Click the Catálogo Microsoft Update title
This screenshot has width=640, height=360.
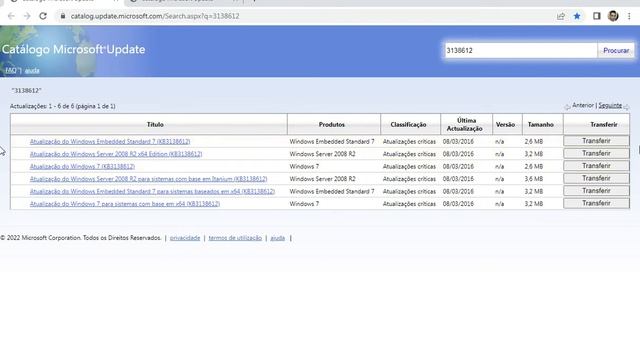coord(73,49)
